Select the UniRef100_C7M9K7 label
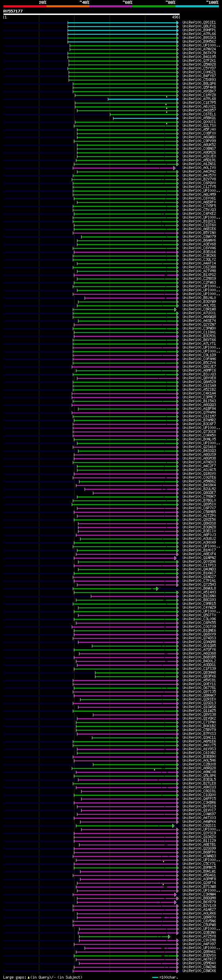The width and height of the screenshot is (222, 980). tap(199, 496)
